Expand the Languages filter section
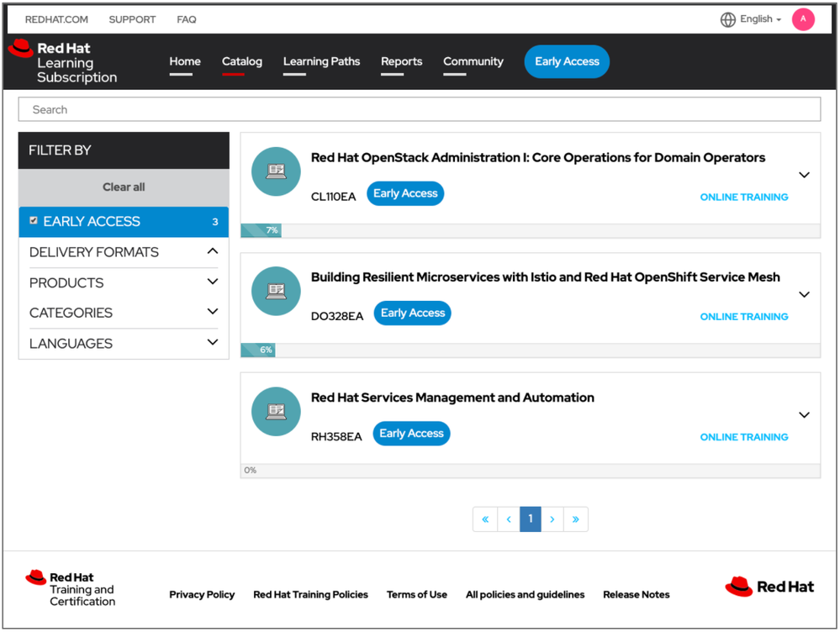840x632 pixels. [x=212, y=343]
